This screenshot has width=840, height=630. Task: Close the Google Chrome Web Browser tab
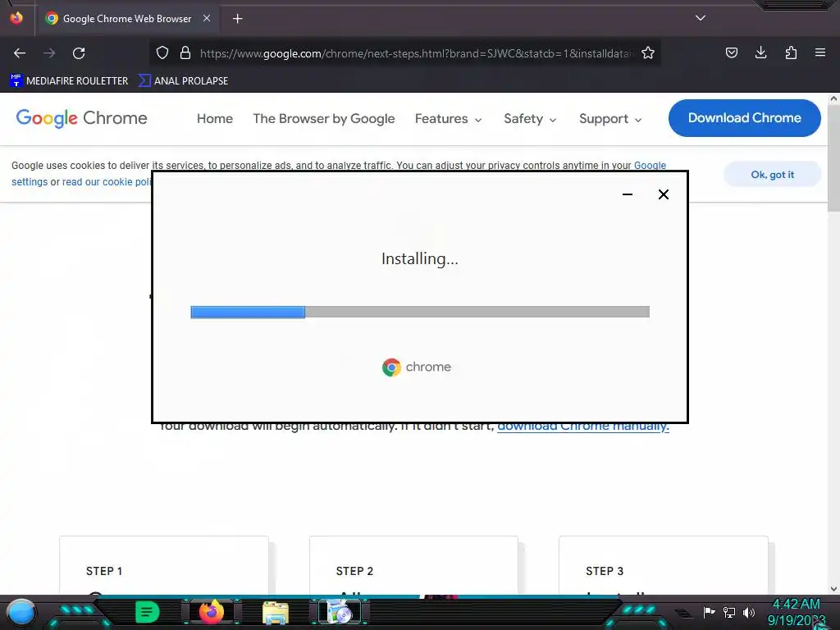point(206,18)
